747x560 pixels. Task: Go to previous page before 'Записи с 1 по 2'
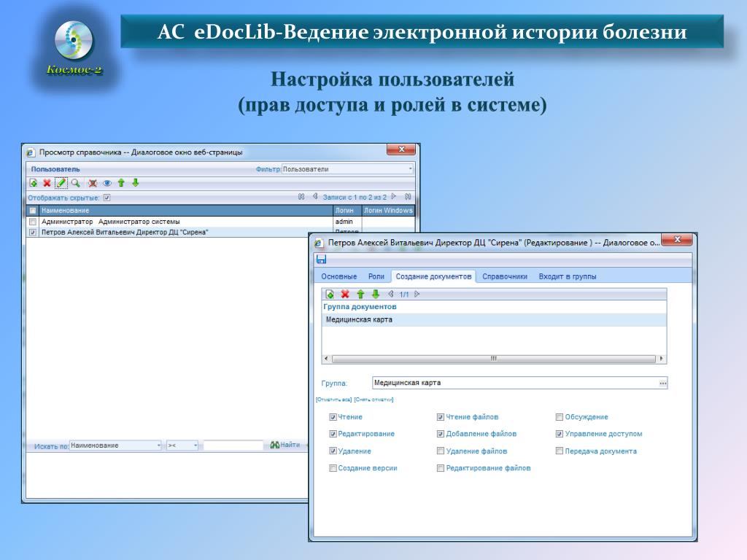[315, 197]
